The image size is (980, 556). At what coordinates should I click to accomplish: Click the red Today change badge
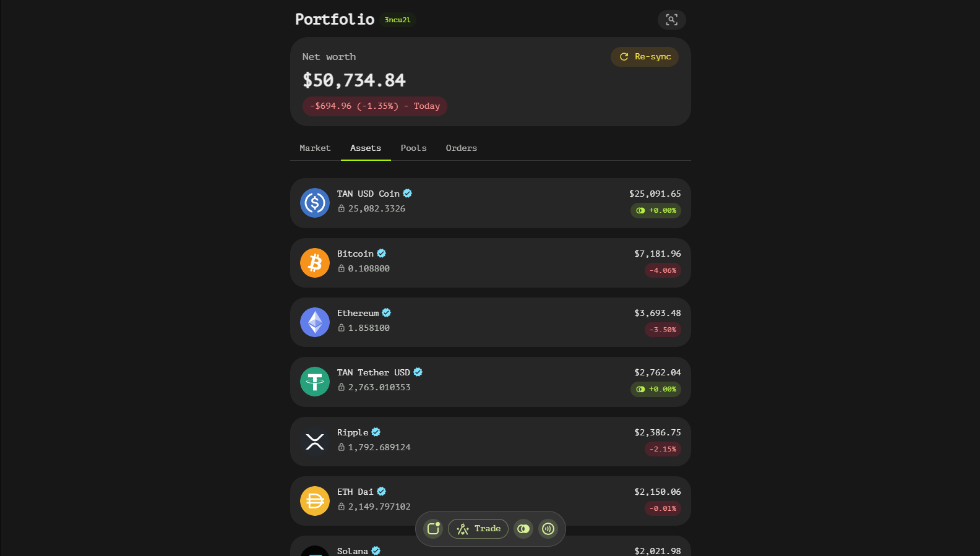coord(375,106)
